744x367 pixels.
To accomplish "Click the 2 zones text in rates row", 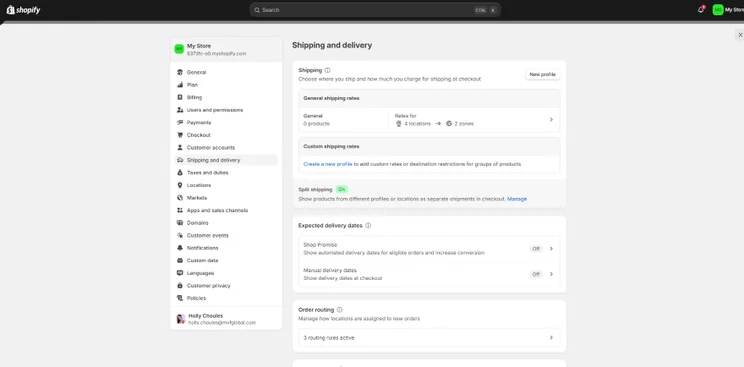I will (464, 123).
